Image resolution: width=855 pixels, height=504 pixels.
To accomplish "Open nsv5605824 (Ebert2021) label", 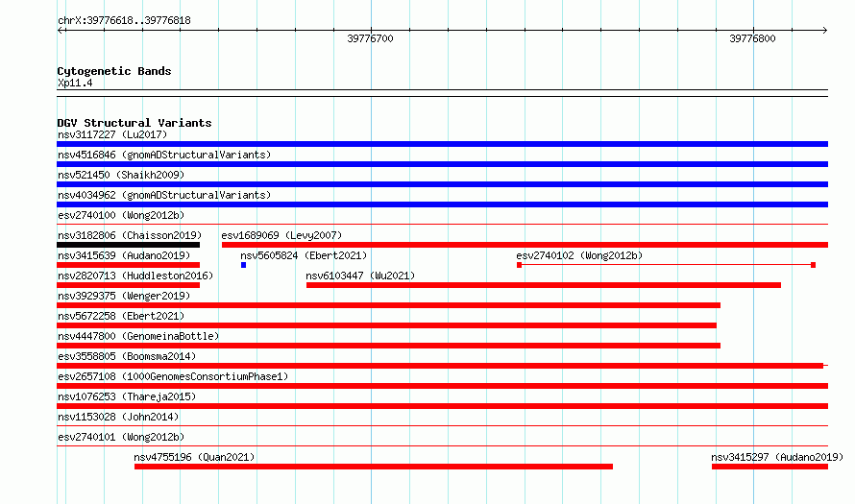I will point(304,255).
